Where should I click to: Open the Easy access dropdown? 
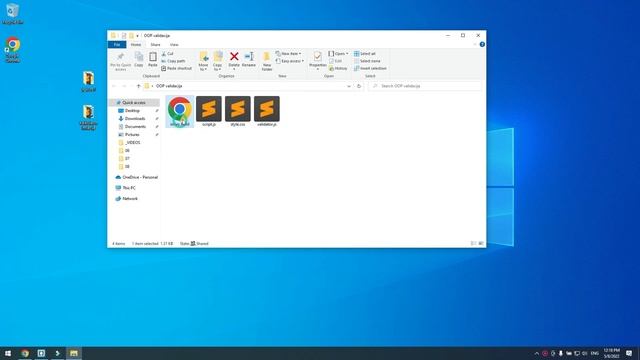290,61
